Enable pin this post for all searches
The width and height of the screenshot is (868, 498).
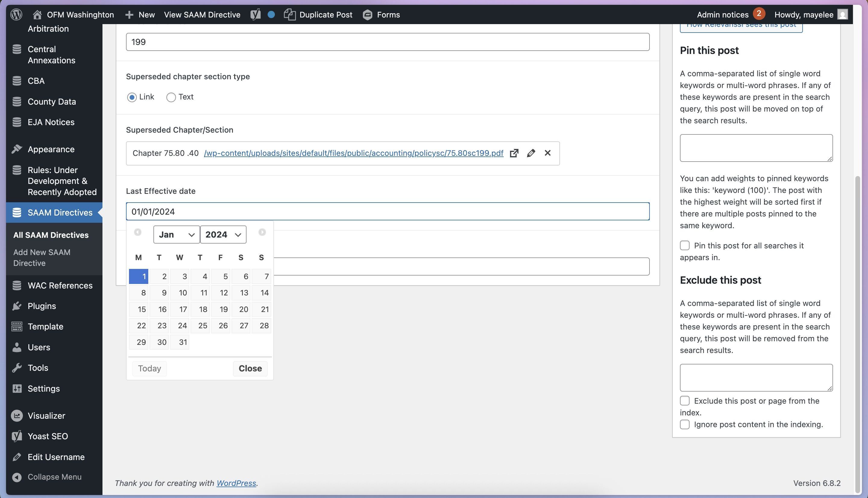point(684,245)
